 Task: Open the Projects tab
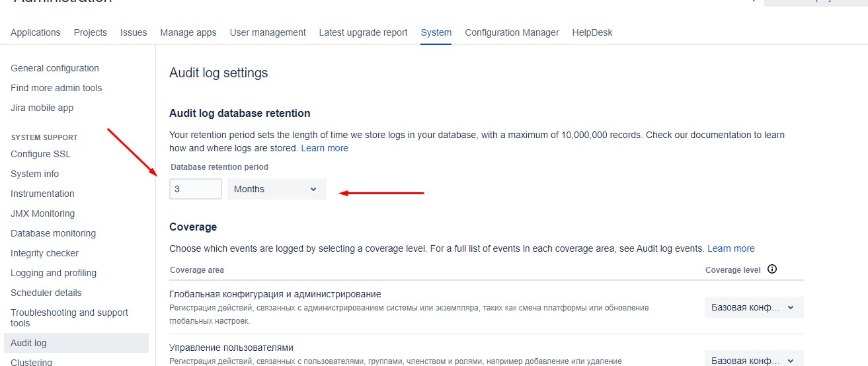click(x=91, y=32)
